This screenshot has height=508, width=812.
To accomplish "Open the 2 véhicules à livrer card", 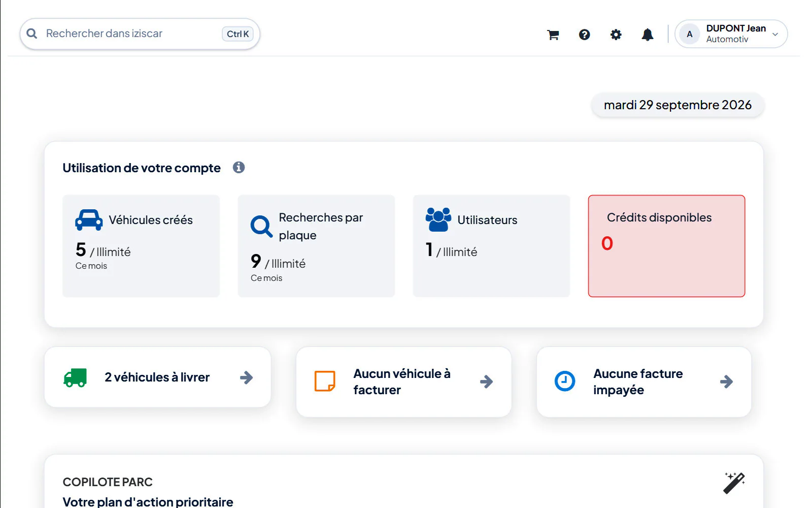I will tap(158, 377).
